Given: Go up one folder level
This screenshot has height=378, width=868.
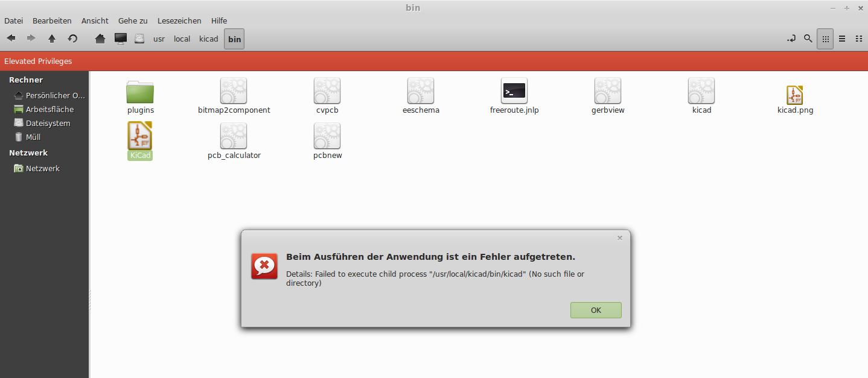Looking at the screenshot, I should tap(52, 39).
